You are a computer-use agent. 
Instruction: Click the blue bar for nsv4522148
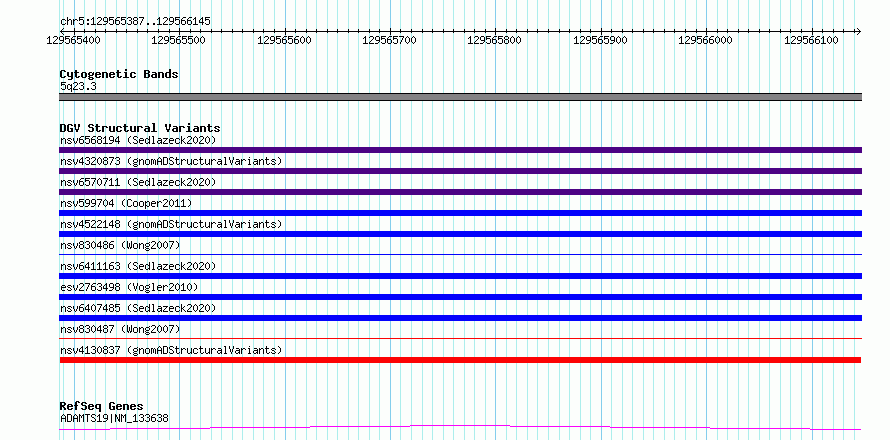click(460, 234)
